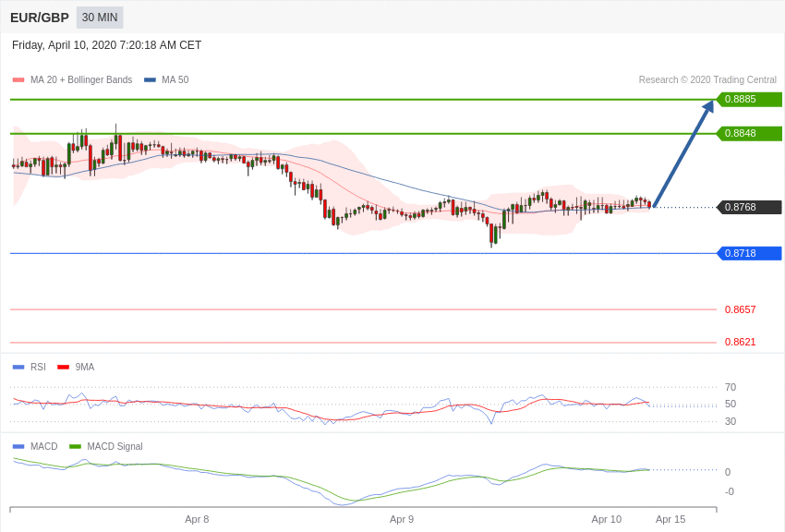The height and width of the screenshot is (532, 785).
Task: Click the Apr 10 date axis label
Action: point(606,519)
